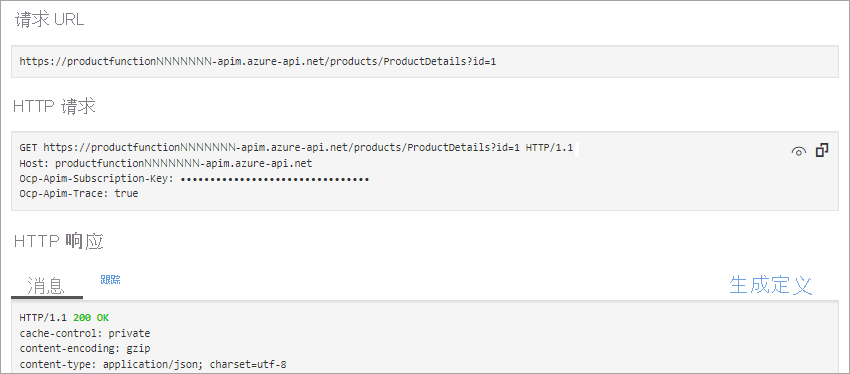This screenshot has height=374, width=850.
Task: Click the content-type: application/json header
Action: click(x=153, y=364)
